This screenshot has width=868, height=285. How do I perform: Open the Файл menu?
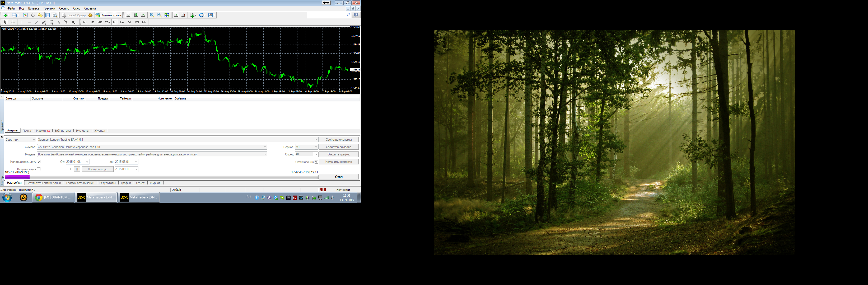point(11,8)
